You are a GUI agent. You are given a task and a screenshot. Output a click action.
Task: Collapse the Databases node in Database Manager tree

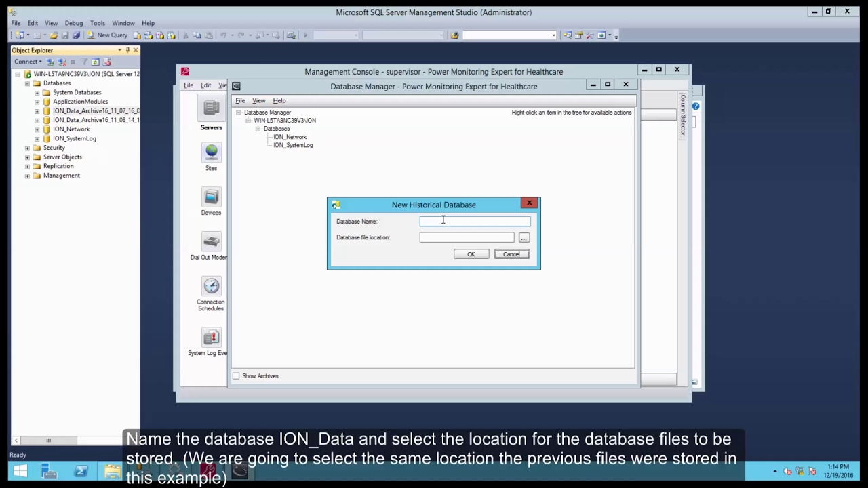258,129
